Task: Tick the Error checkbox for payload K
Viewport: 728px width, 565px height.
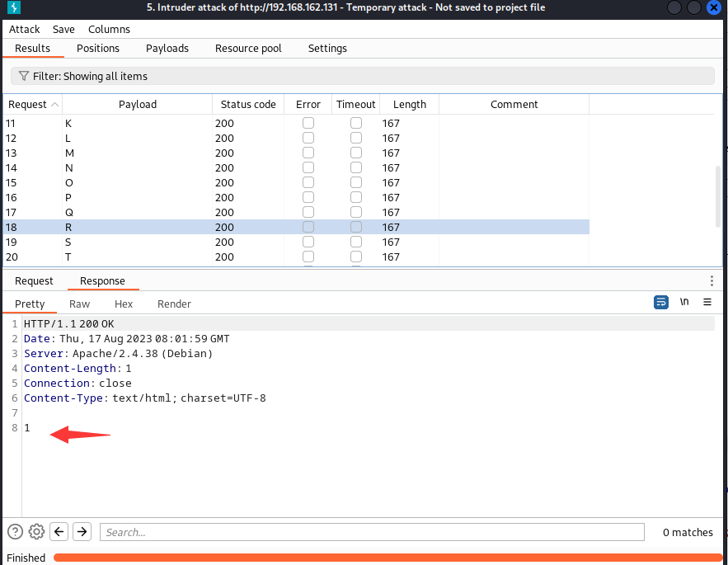Action: tap(308, 123)
